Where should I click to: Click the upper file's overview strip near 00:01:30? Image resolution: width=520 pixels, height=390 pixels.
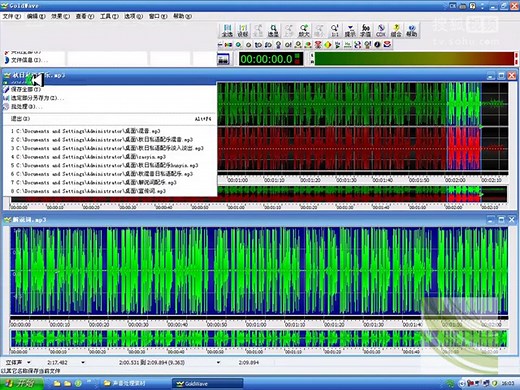coord(347,194)
